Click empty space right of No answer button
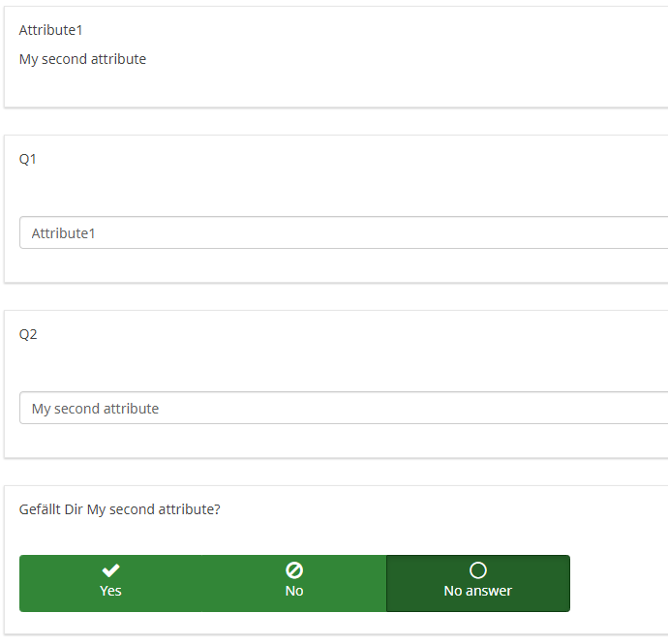 point(618,583)
